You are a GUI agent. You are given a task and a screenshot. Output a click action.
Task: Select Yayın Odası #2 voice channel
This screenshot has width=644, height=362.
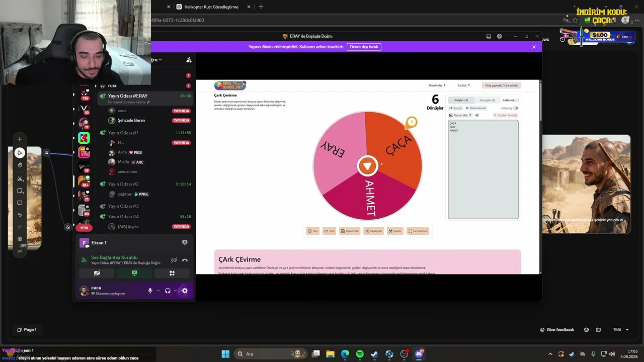pos(145,184)
